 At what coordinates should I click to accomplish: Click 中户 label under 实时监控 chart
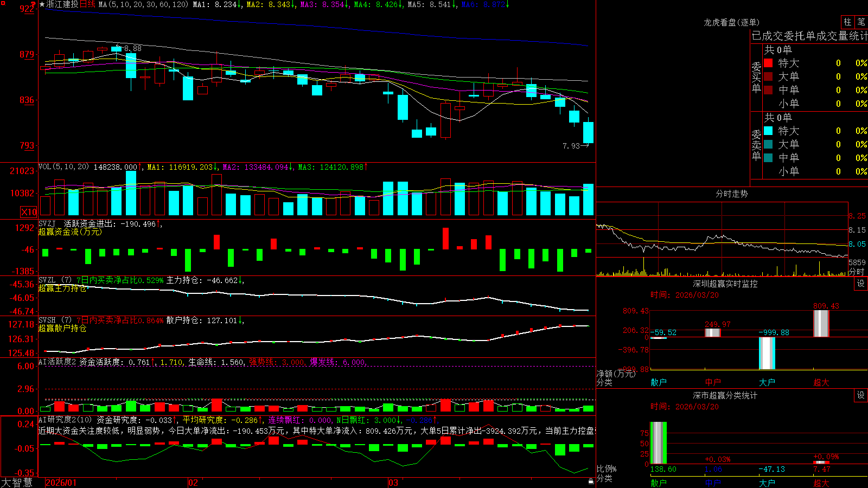click(713, 382)
